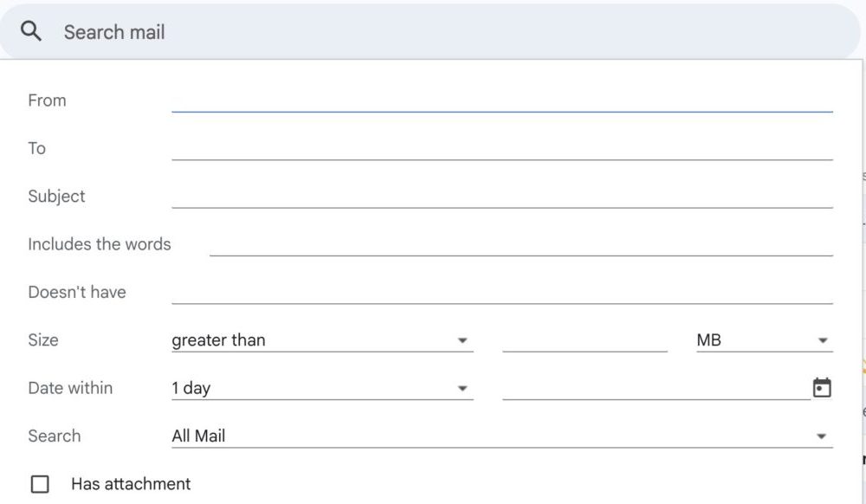Click the '1 day' date range text
Screen dimensions: 866x504
click(191, 388)
